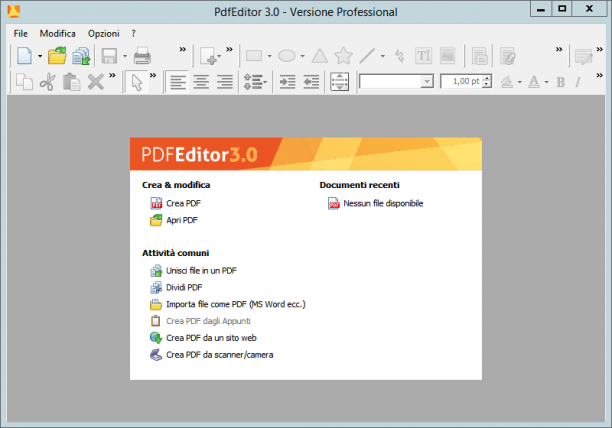Click the Paste clipboard icon
The width and height of the screenshot is (612, 428).
coord(71,82)
